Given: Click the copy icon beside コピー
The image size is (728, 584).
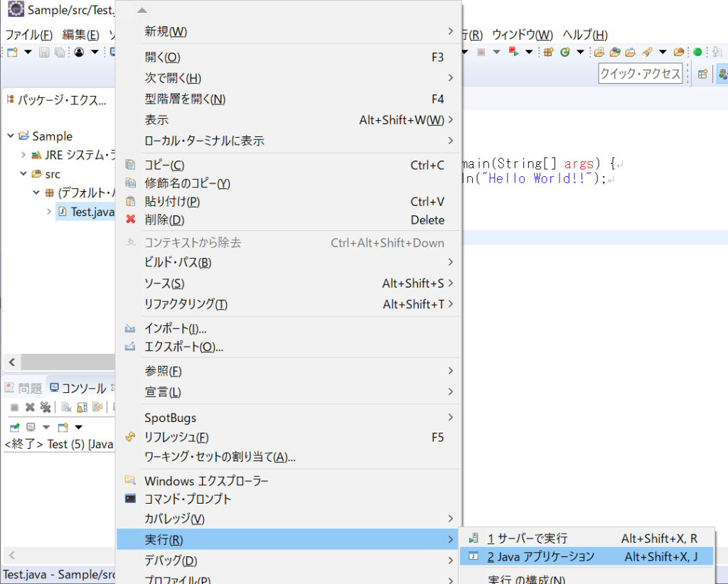Looking at the screenshot, I should [x=131, y=165].
